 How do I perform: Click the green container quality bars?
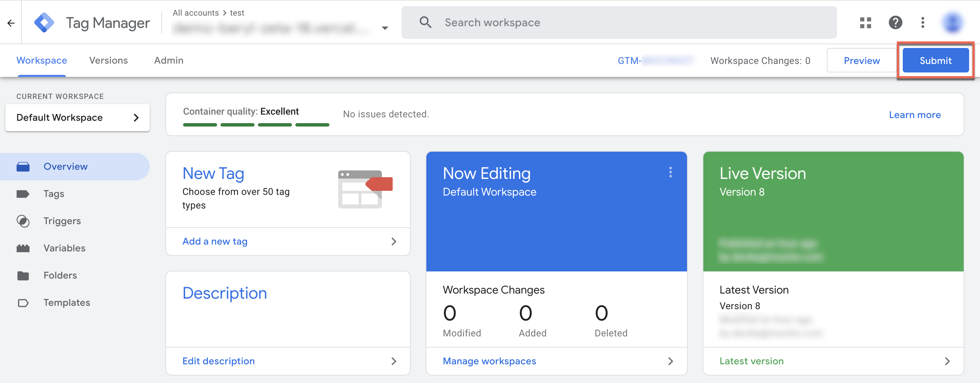pos(256,125)
